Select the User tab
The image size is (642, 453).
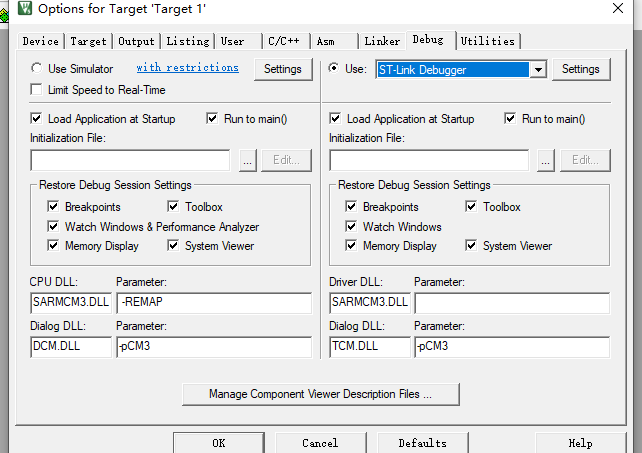239,41
